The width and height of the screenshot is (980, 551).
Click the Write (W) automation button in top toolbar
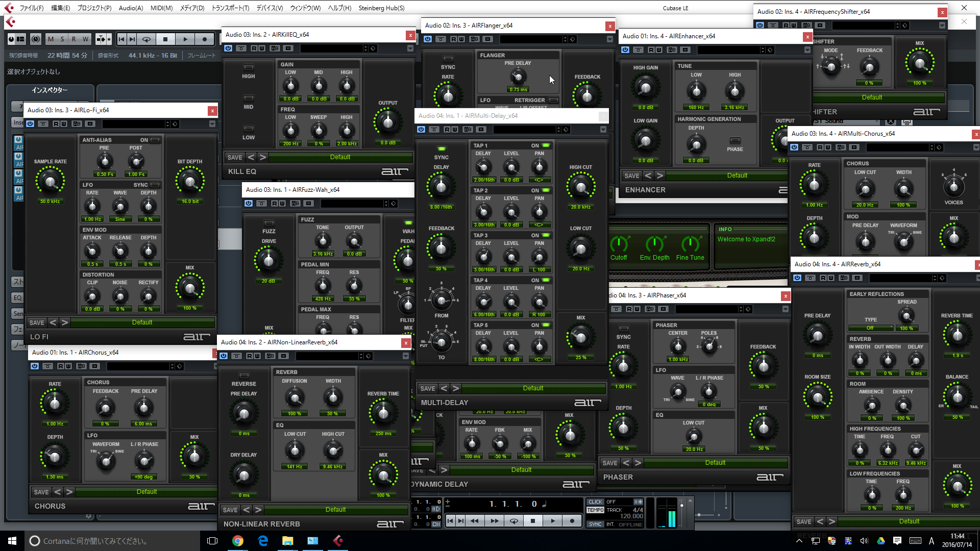click(85, 39)
